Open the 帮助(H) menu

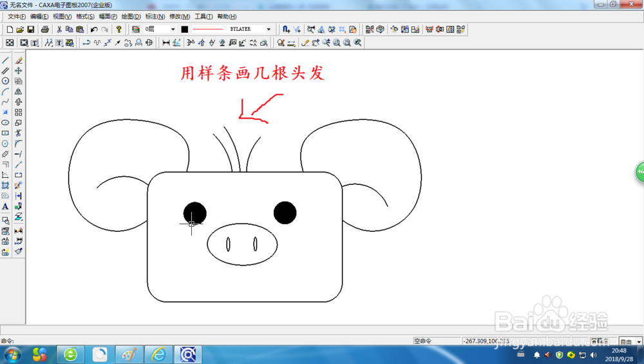(x=227, y=17)
